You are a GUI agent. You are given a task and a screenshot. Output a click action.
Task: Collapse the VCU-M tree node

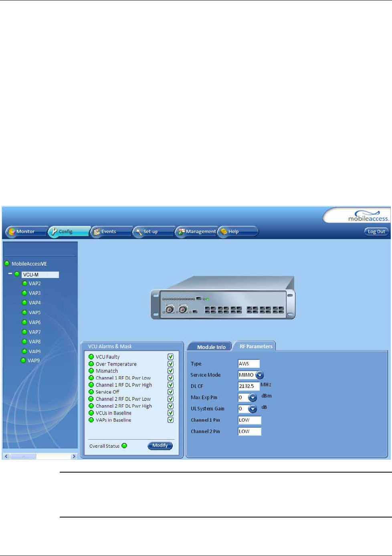(10, 274)
